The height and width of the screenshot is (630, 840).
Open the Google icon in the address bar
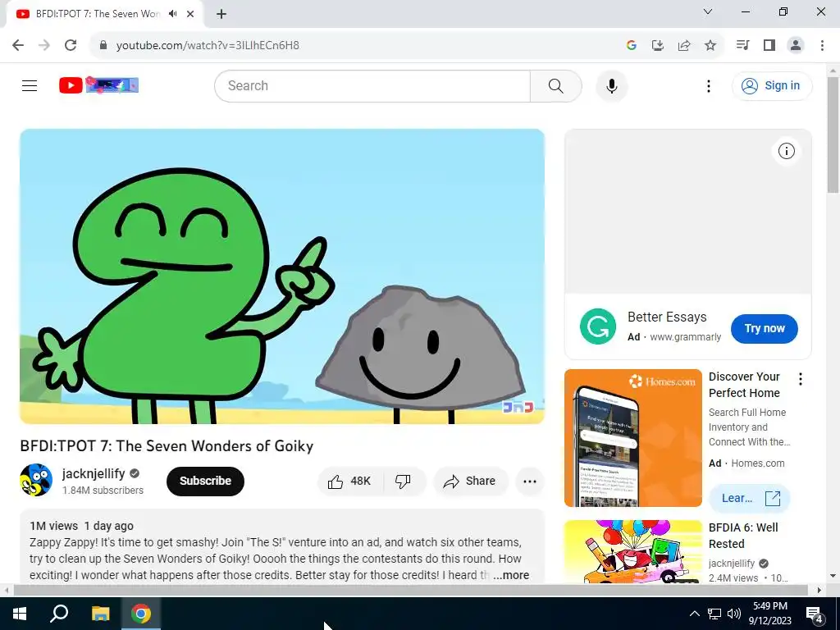click(x=631, y=46)
